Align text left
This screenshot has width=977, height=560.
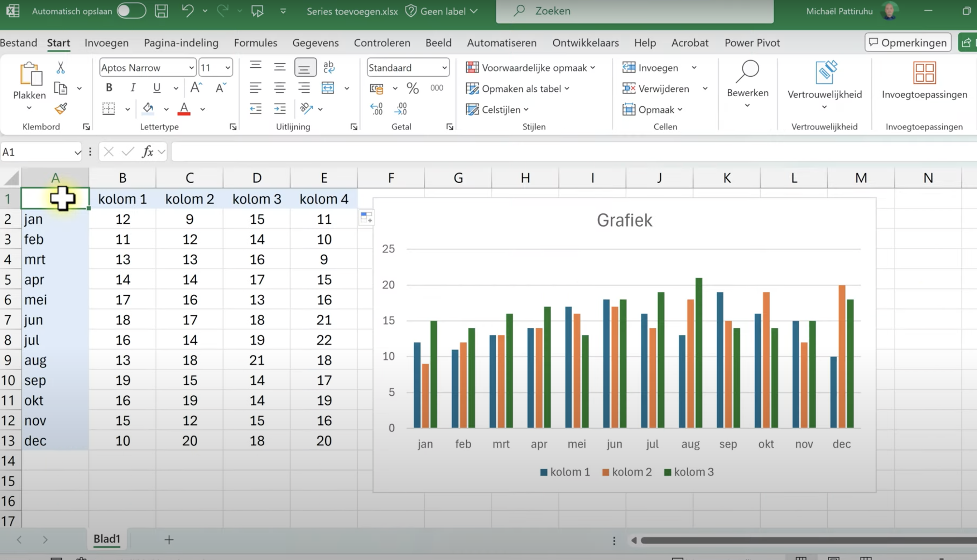tap(256, 88)
